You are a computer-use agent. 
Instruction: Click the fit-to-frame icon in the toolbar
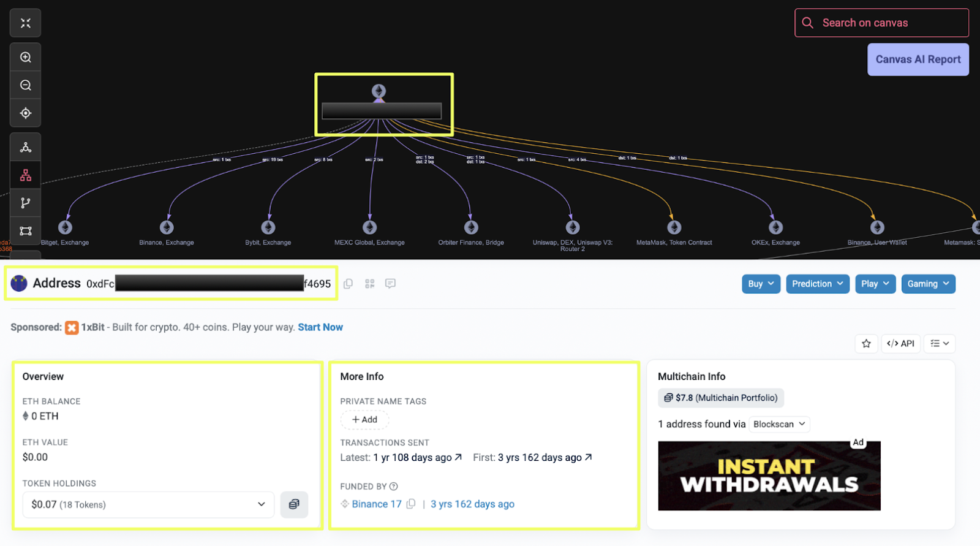[x=26, y=231]
